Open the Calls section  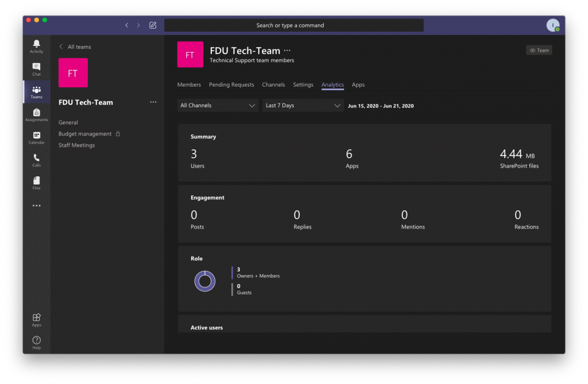(36, 161)
